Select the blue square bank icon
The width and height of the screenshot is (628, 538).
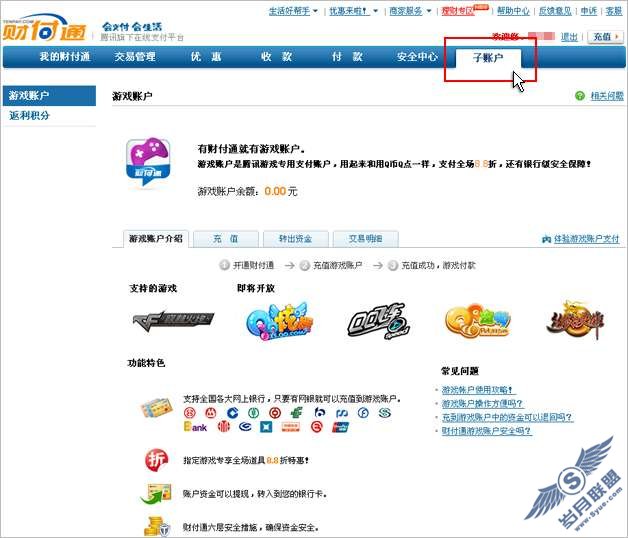click(x=266, y=427)
